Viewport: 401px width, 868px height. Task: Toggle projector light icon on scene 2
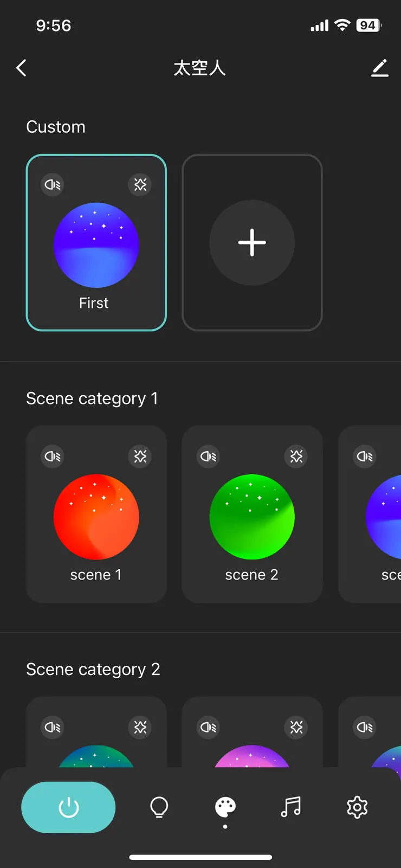[x=209, y=456]
